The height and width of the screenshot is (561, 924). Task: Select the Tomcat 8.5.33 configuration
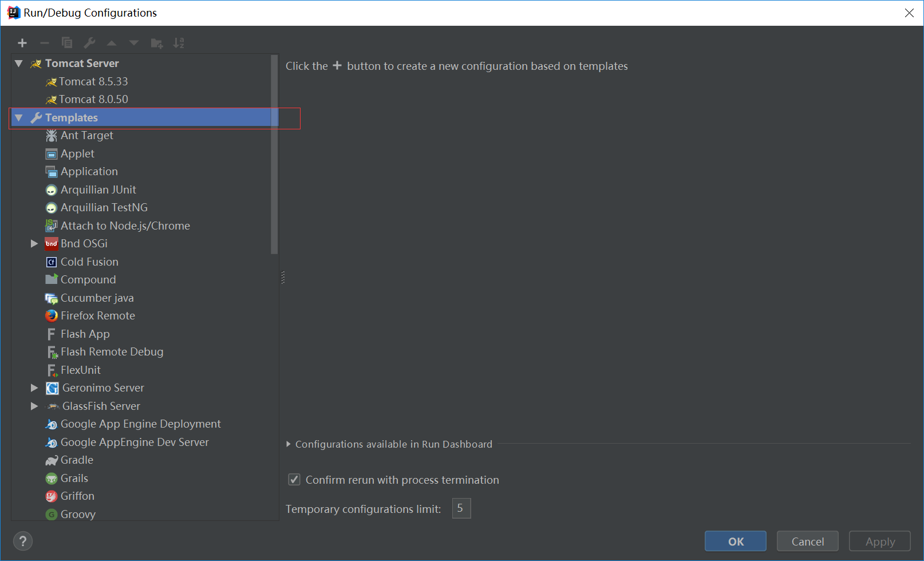tap(93, 82)
